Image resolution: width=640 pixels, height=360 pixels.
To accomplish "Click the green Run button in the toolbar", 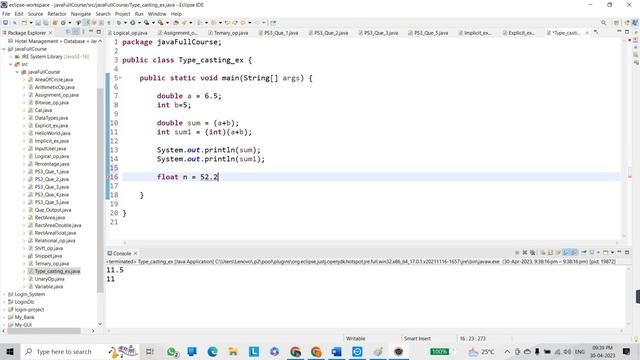I will coord(133,23).
